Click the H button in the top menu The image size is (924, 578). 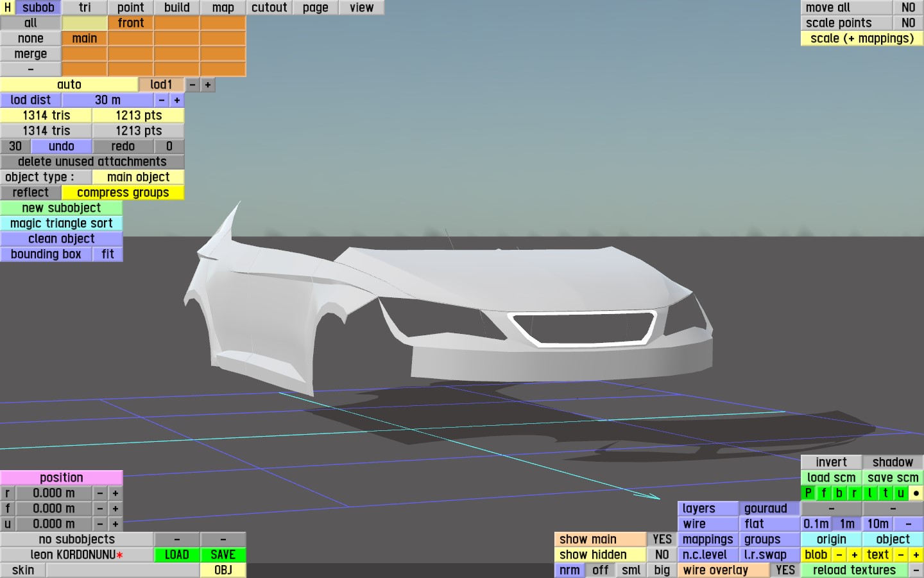tap(8, 8)
